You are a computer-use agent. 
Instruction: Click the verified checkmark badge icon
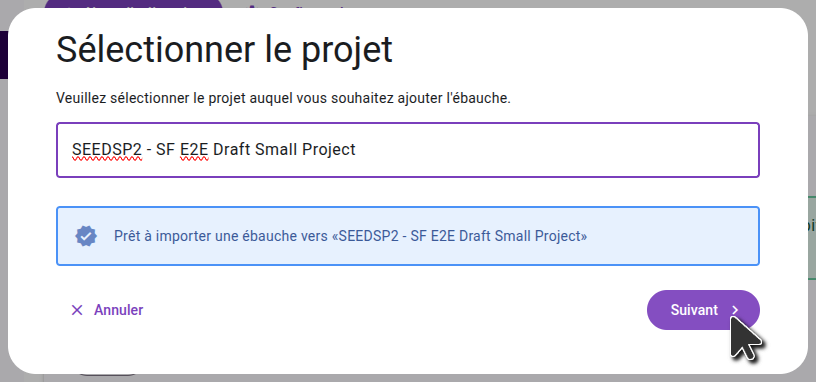click(x=86, y=236)
